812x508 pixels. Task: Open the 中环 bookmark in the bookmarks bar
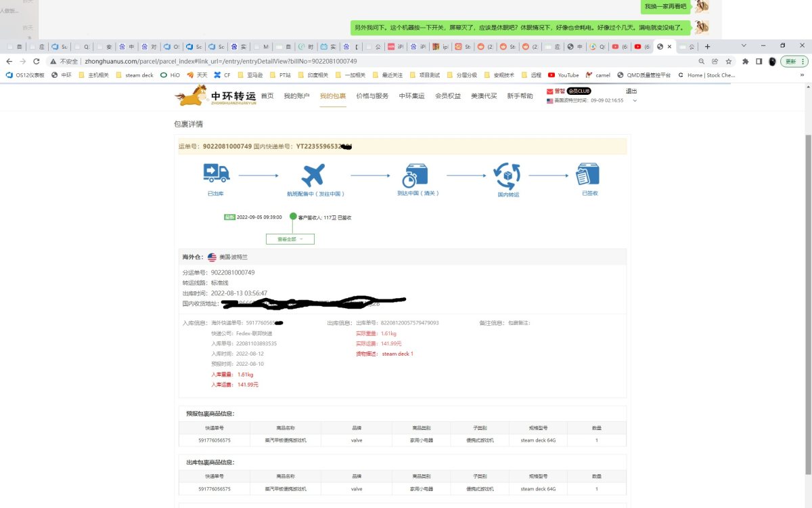62,75
